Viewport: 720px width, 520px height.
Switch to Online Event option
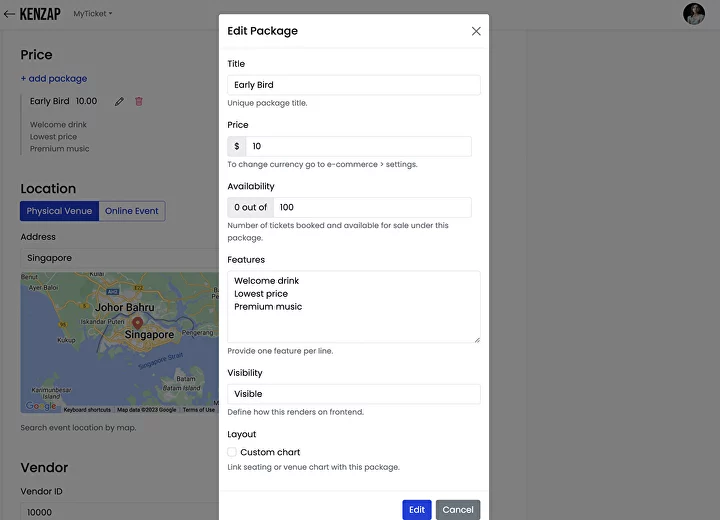tap(132, 211)
